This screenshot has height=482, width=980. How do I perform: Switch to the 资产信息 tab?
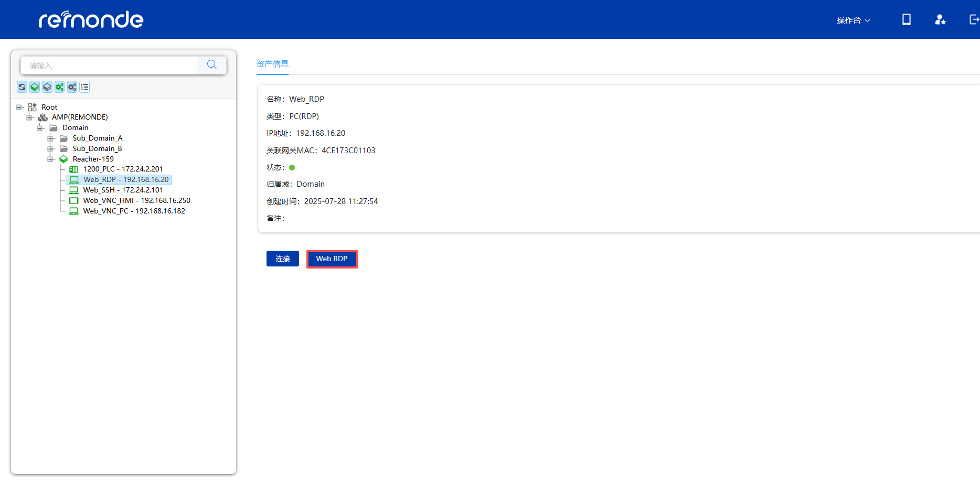tap(272, 64)
